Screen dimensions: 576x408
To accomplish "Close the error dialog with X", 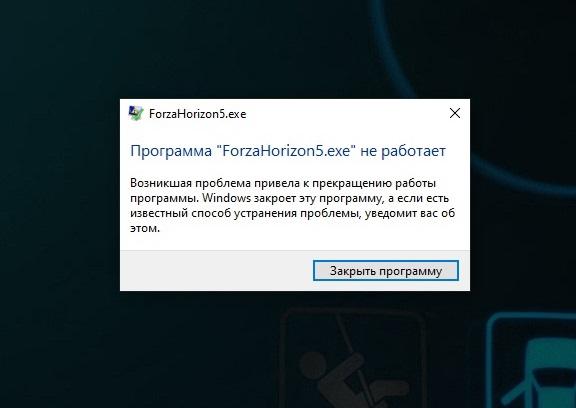I will (x=455, y=113).
